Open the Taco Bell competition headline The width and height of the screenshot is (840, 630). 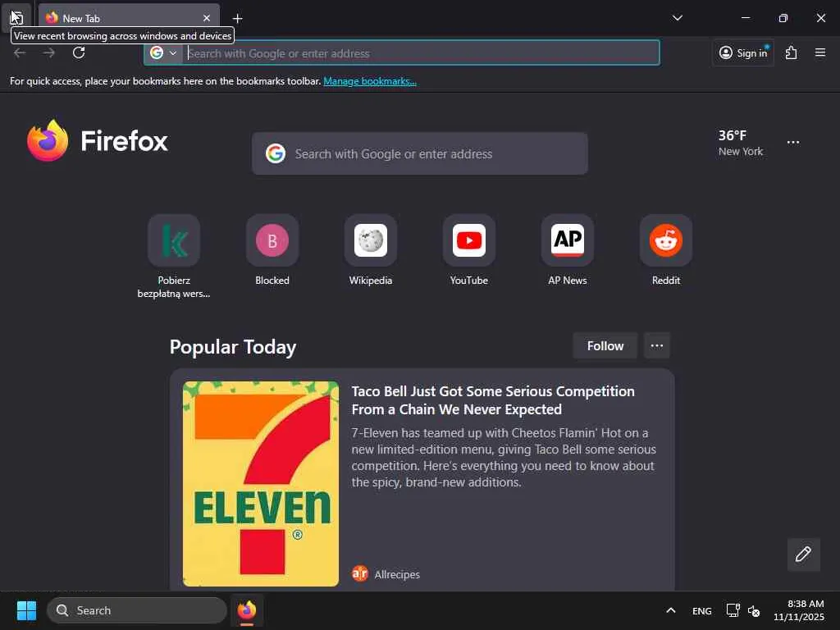coord(493,400)
